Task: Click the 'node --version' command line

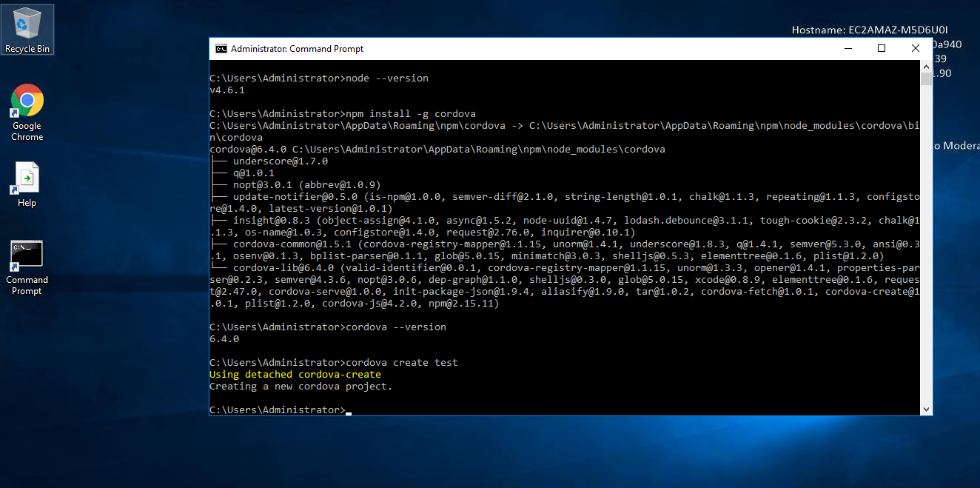Action: click(318, 78)
